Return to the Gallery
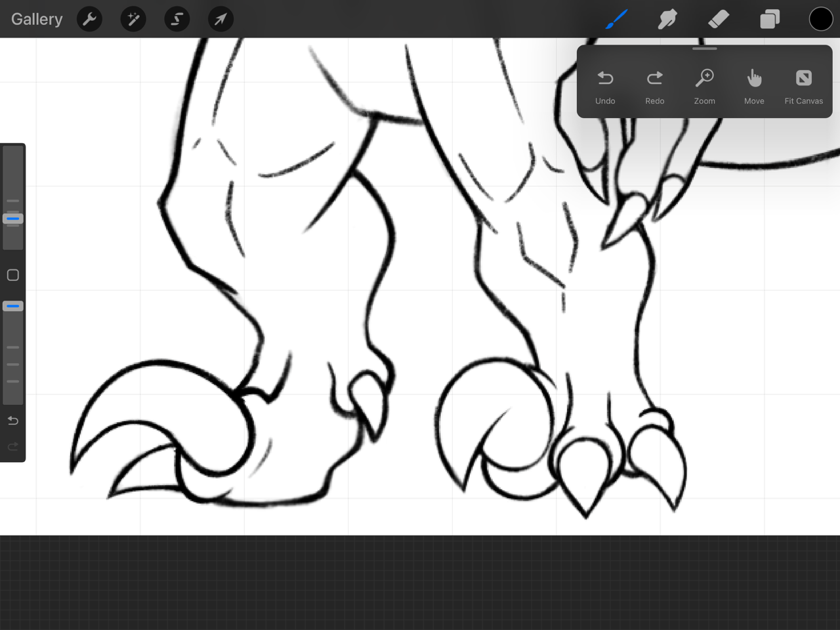The height and width of the screenshot is (630, 840). 37,19
